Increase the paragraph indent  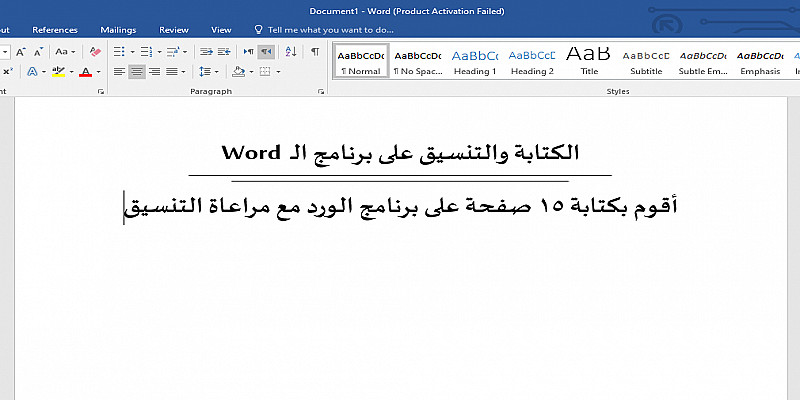tap(224, 52)
